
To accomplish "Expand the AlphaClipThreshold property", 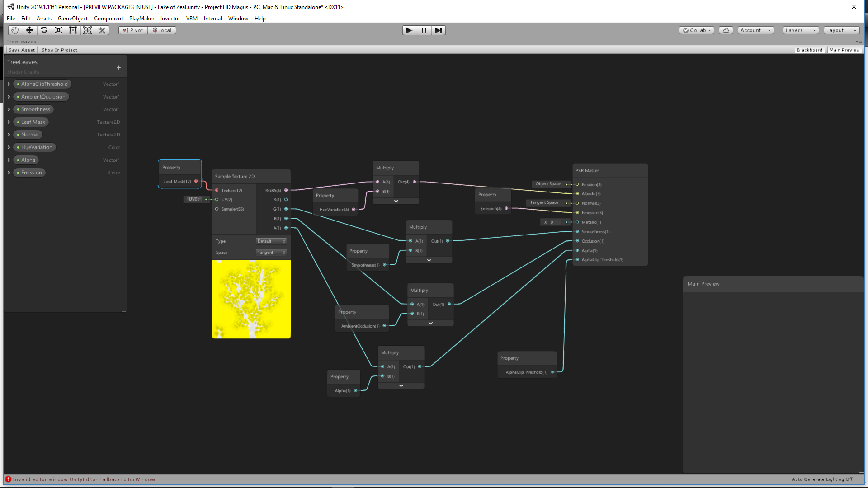I will [x=9, y=84].
